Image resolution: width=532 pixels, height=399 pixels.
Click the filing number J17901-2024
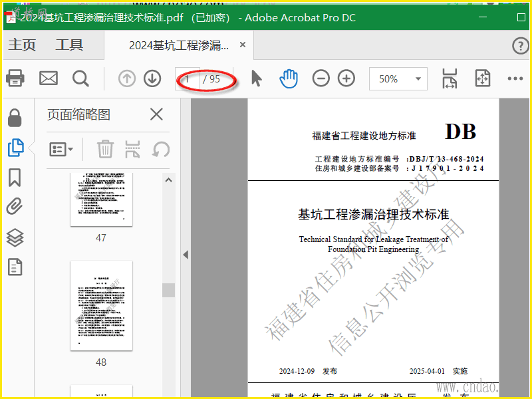448,168
